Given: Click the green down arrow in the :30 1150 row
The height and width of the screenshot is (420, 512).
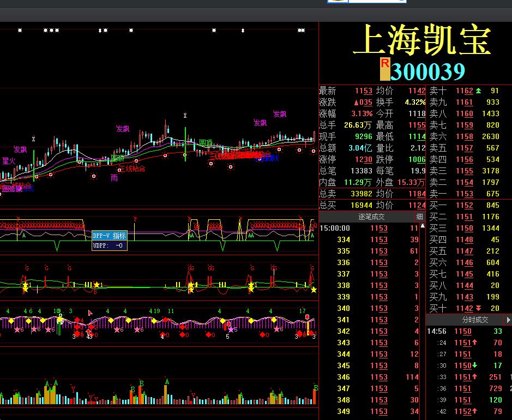Looking at the screenshot, I should tap(474, 365).
